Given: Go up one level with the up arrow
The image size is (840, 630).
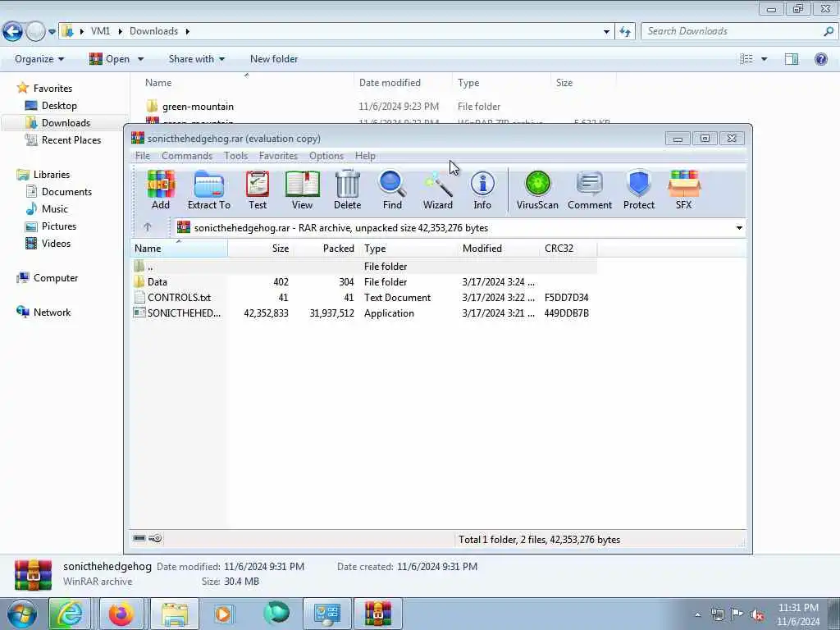Looking at the screenshot, I should coord(148,227).
